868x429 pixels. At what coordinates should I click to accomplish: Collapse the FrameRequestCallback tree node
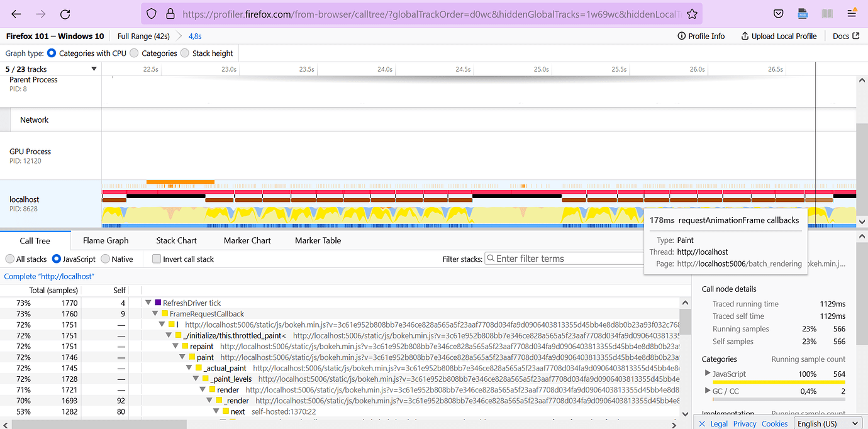[x=155, y=313]
